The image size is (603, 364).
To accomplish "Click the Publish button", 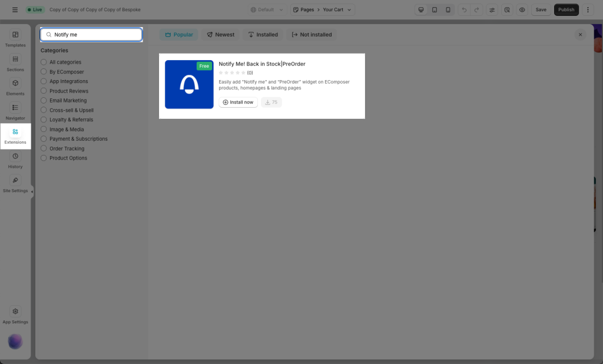I will 566,10.
